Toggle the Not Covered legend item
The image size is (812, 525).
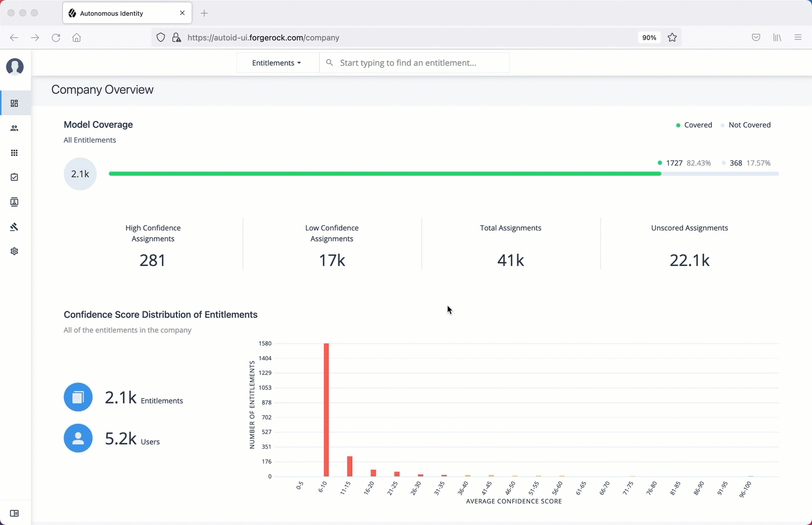tap(746, 125)
